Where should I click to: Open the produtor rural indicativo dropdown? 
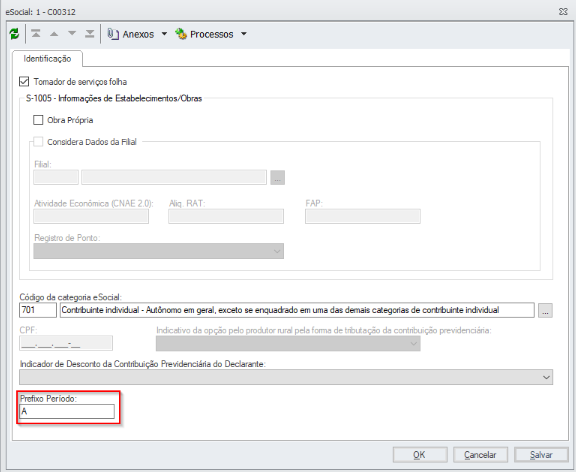pos(288,344)
